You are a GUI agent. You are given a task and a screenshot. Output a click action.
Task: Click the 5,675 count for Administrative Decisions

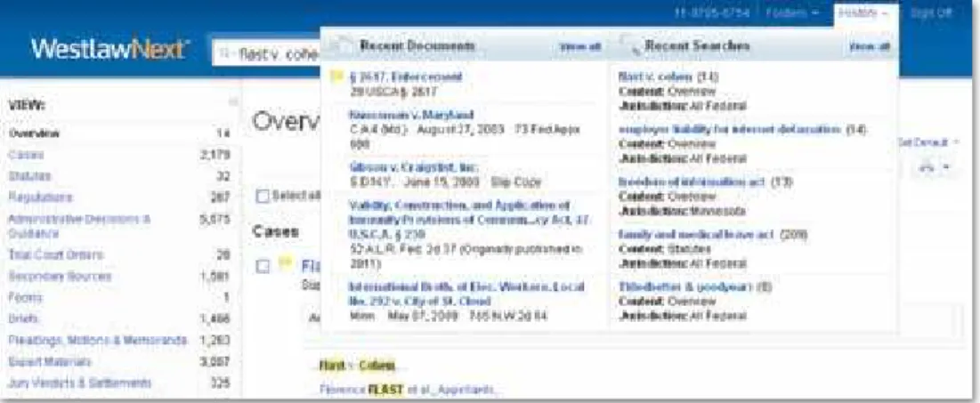pyautogui.click(x=215, y=220)
